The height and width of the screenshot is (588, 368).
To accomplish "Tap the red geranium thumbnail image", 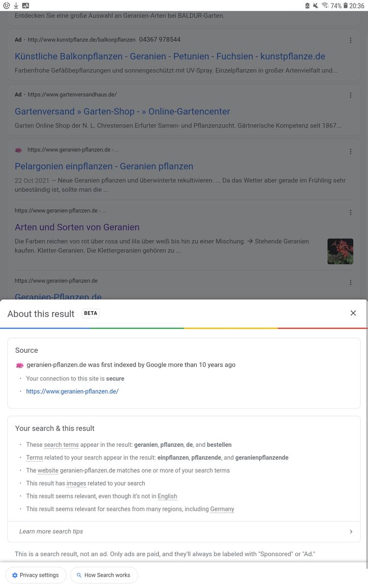I will [x=340, y=251].
